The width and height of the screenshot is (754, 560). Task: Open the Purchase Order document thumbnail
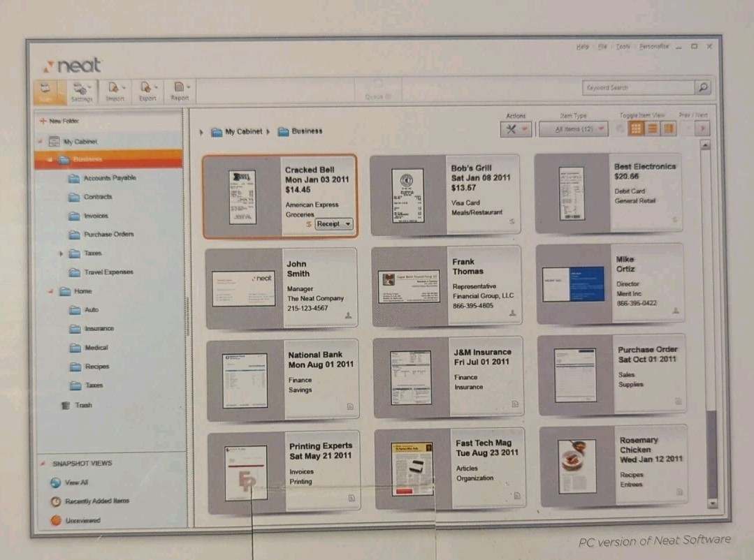click(x=575, y=375)
